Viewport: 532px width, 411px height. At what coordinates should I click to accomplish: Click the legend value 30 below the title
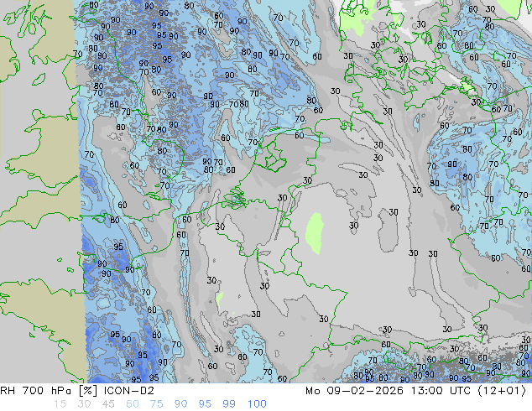point(84,404)
